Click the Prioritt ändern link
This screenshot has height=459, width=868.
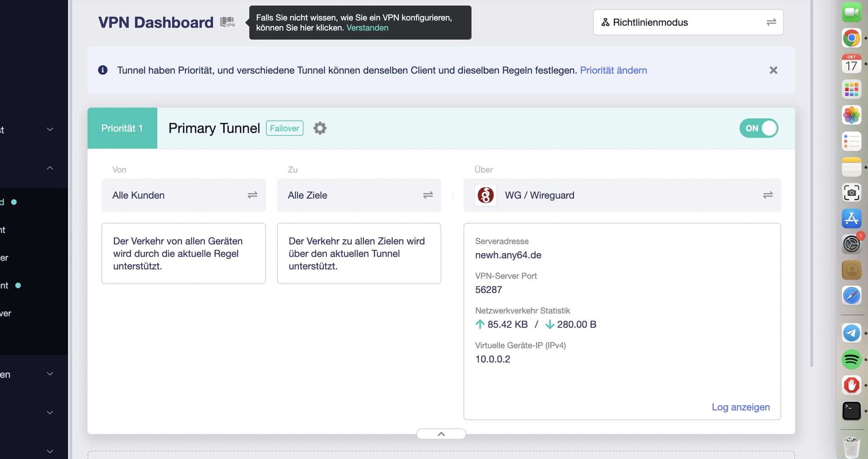pyautogui.click(x=613, y=71)
